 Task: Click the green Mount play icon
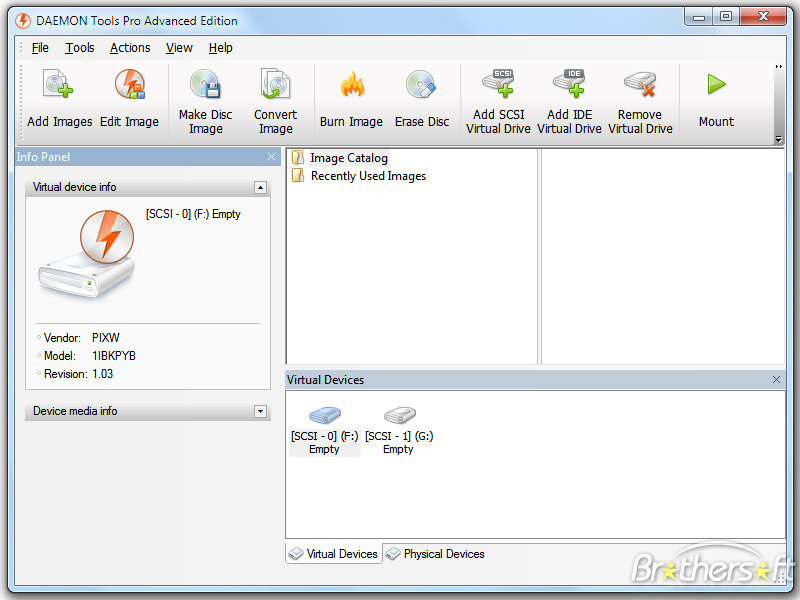click(x=716, y=84)
